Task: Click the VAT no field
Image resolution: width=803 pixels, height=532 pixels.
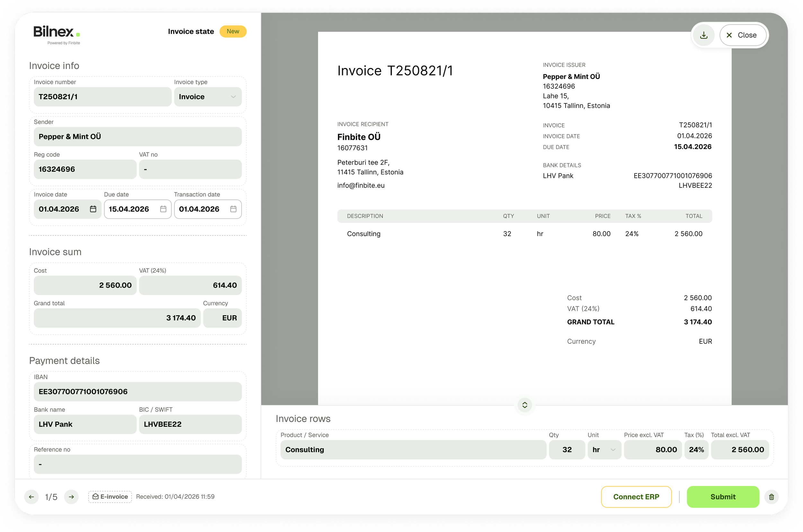Action: (190, 169)
